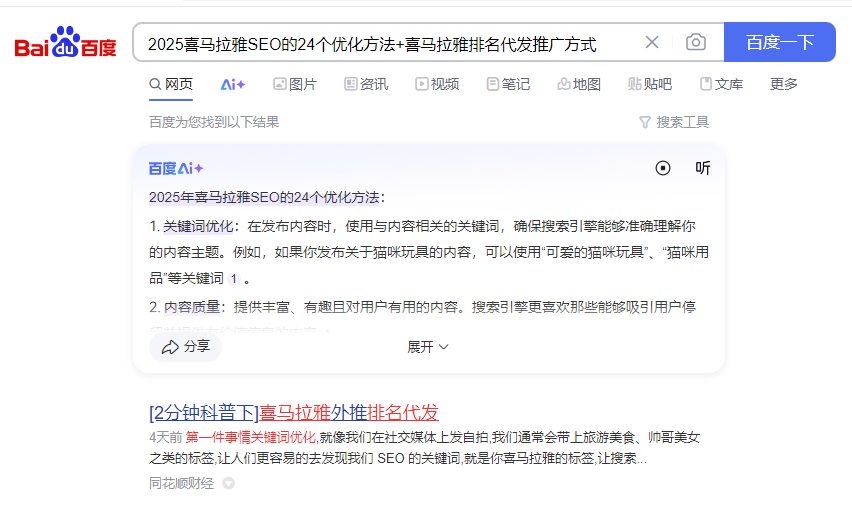Clear the search box with the X icon
Viewport: 852px width, 508px height.
tap(651, 42)
